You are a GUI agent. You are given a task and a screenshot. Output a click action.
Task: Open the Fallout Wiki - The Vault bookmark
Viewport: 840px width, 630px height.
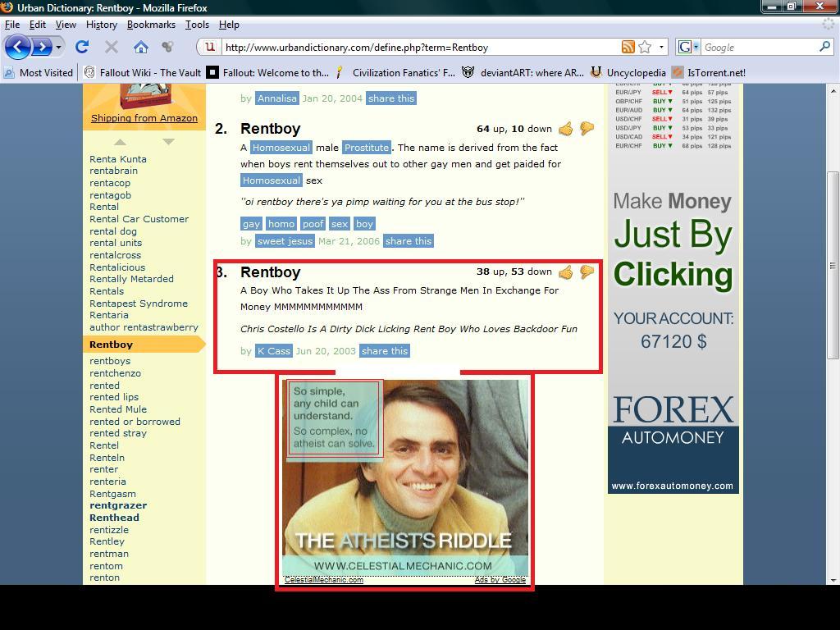click(x=143, y=72)
